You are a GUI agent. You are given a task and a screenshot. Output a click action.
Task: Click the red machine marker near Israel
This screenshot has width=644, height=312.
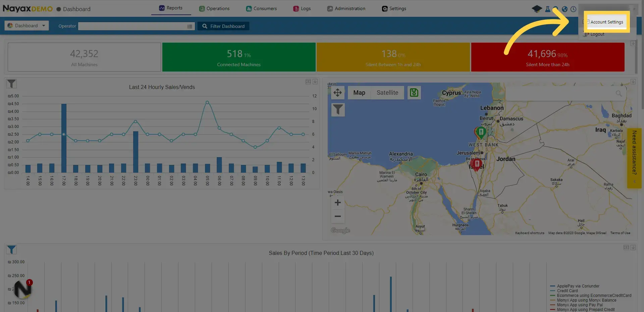click(x=477, y=165)
